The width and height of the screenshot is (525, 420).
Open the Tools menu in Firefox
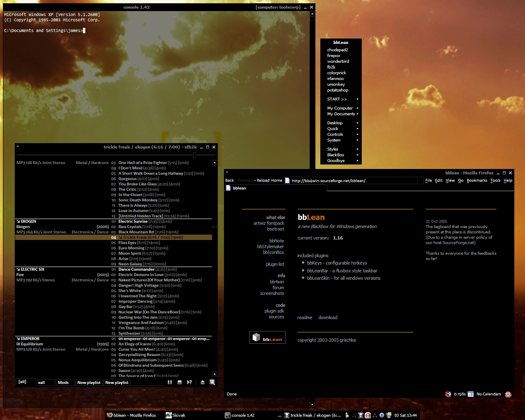point(495,180)
